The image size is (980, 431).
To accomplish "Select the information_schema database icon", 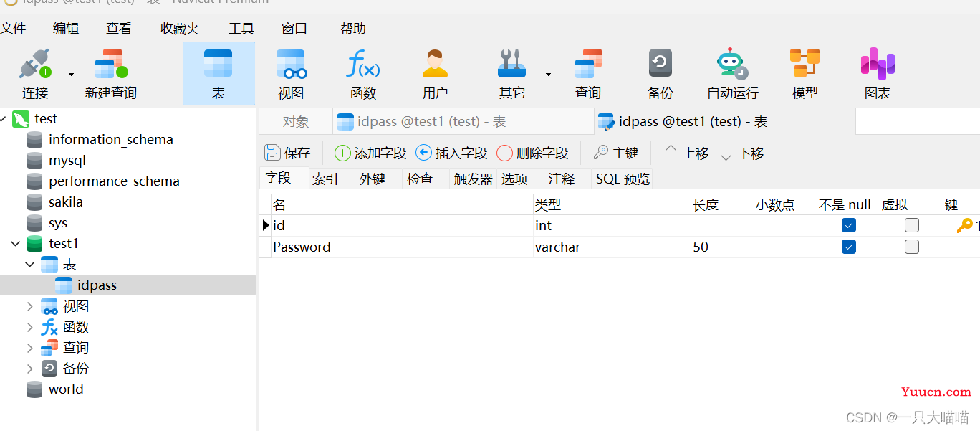I will tap(34, 140).
